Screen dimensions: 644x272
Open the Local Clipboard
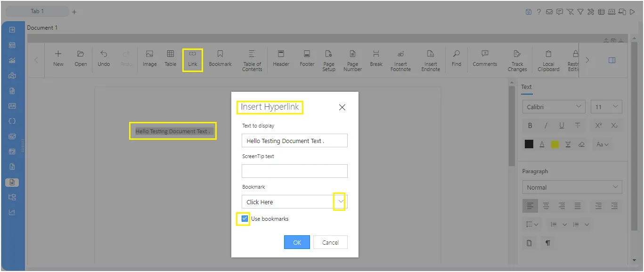[x=548, y=61]
